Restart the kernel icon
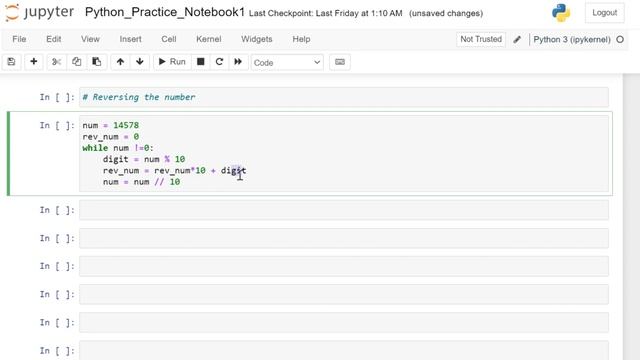640x360 pixels. (x=219, y=62)
